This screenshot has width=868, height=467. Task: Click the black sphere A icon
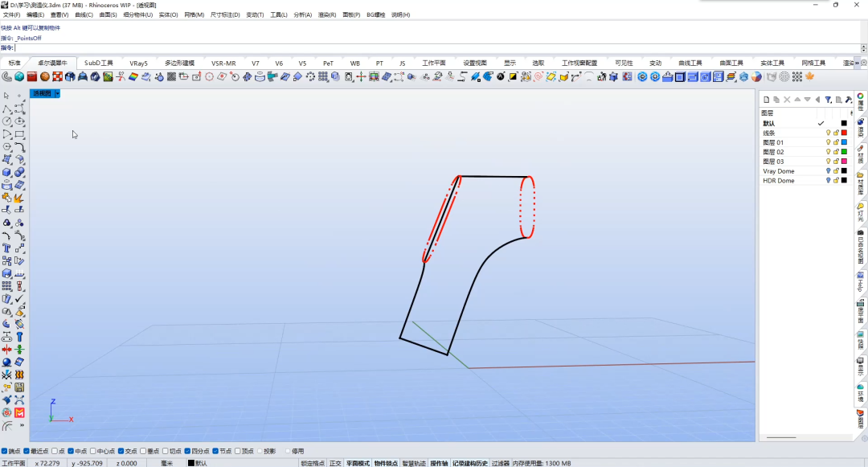tap(501, 77)
